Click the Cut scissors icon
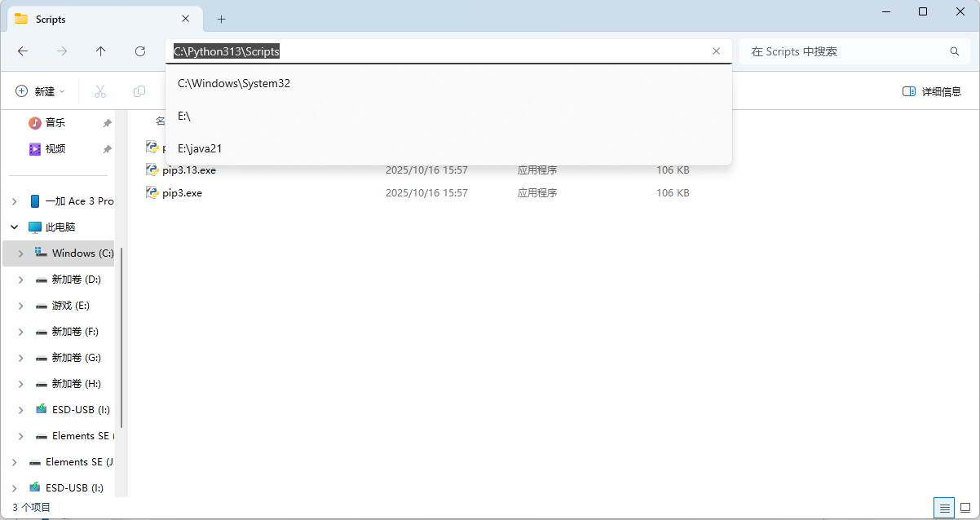The width and height of the screenshot is (980, 520). coord(100,91)
